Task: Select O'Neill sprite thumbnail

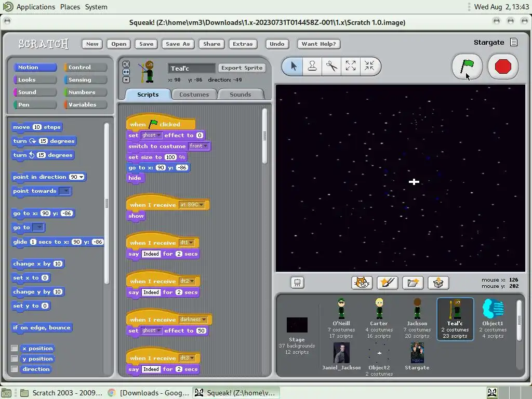Action: tap(341, 317)
